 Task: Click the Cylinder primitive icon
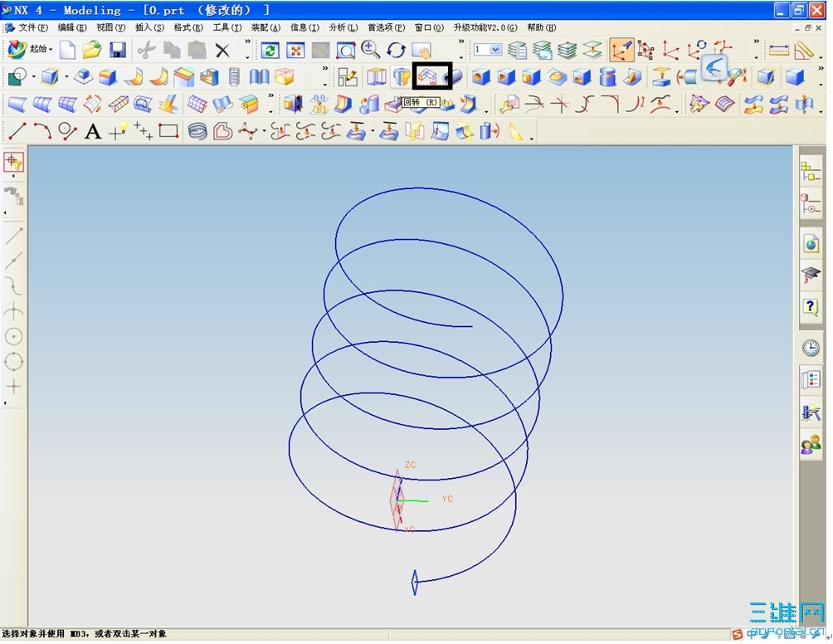click(607, 77)
